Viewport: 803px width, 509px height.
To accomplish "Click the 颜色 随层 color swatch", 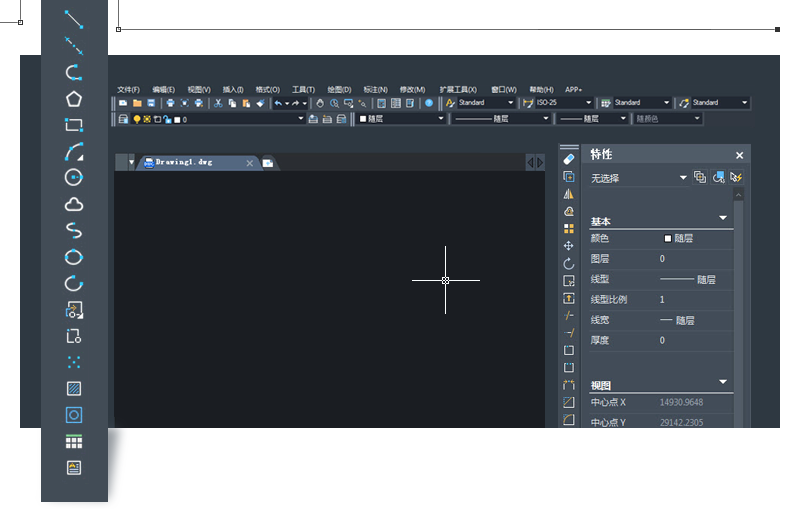I will click(668, 239).
